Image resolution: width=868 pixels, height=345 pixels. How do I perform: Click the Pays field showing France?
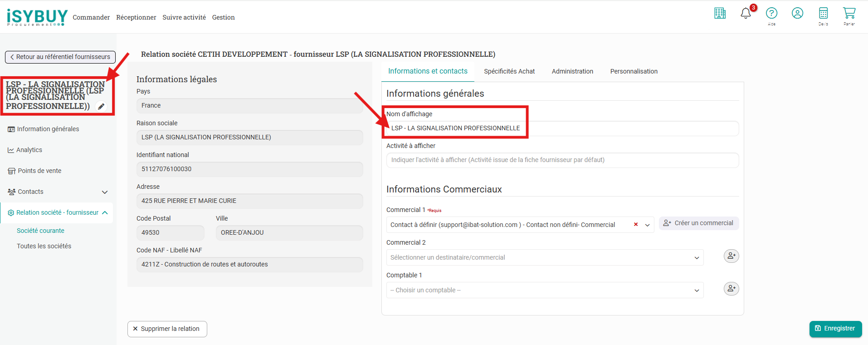249,106
